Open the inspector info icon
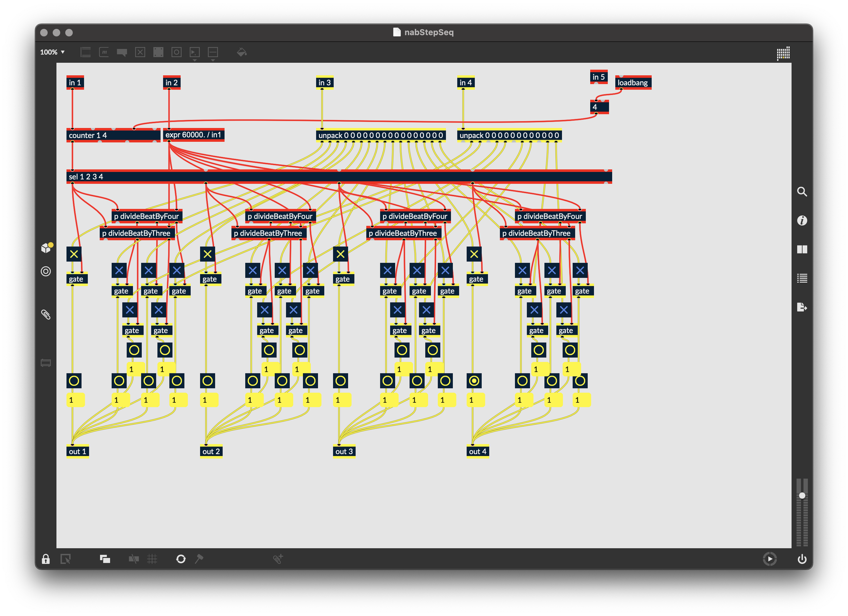 (802, 221)
